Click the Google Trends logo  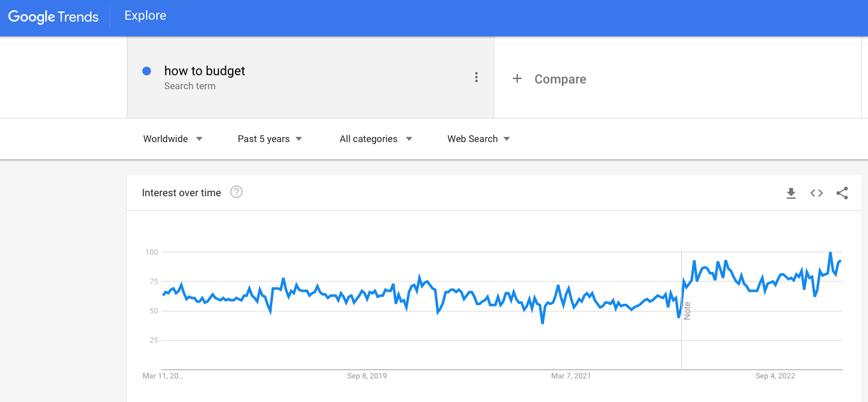[54, 17]
